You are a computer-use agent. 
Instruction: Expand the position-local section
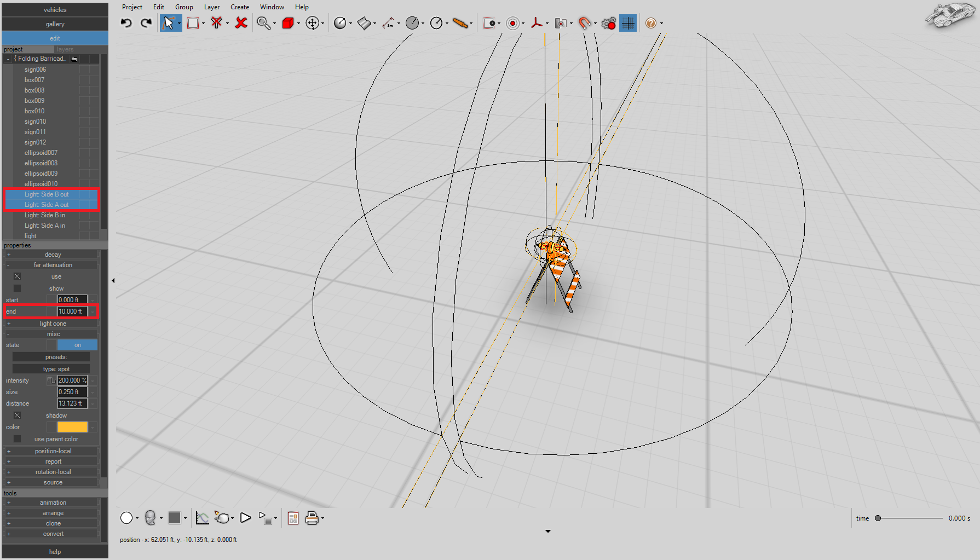click(9, 451)
